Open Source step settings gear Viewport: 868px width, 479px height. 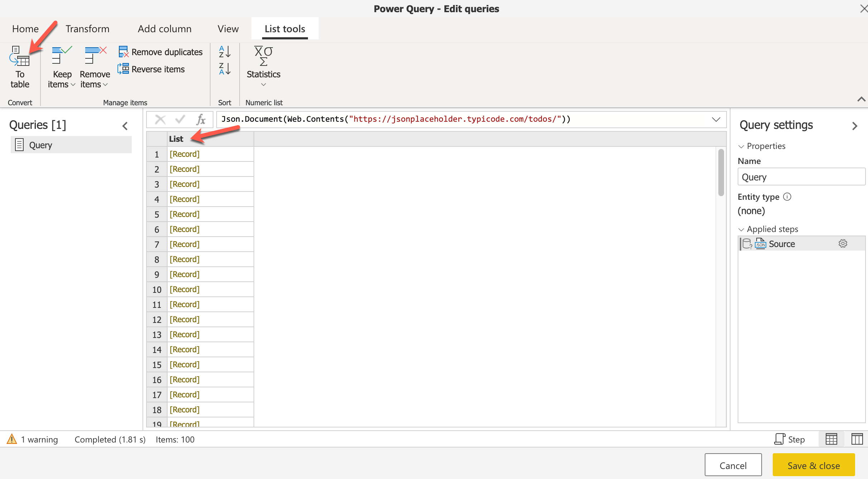pos(843,244)
